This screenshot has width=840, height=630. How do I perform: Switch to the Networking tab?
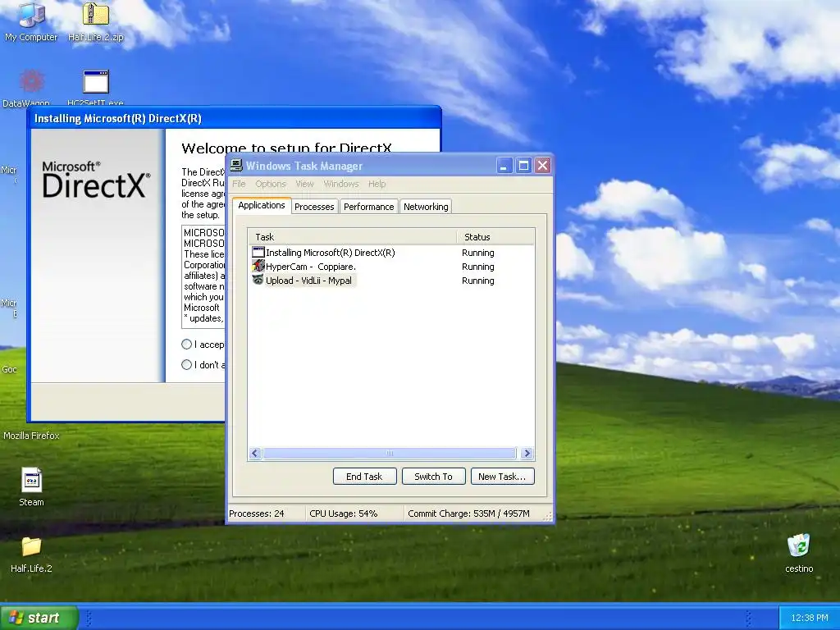pyautogui.click(x=426, y=207)
